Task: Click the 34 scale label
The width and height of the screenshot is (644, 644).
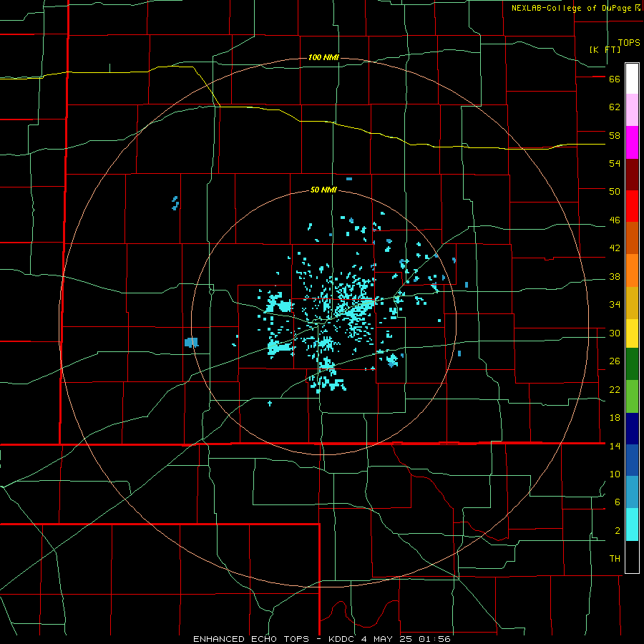Action: (615, 304)
